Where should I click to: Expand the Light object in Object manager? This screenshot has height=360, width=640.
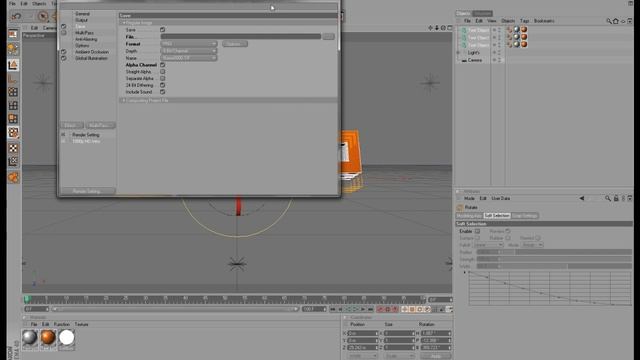(x=458, y=53)
